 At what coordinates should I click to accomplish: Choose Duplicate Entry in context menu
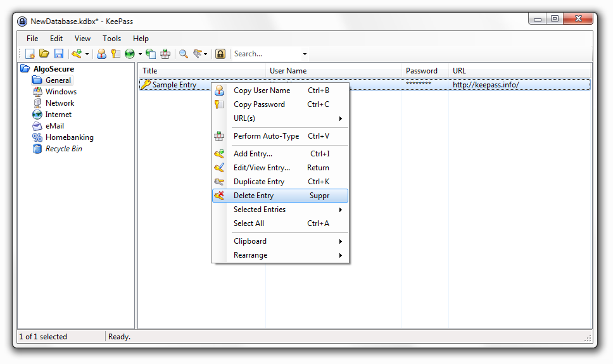tap(280, 182)
